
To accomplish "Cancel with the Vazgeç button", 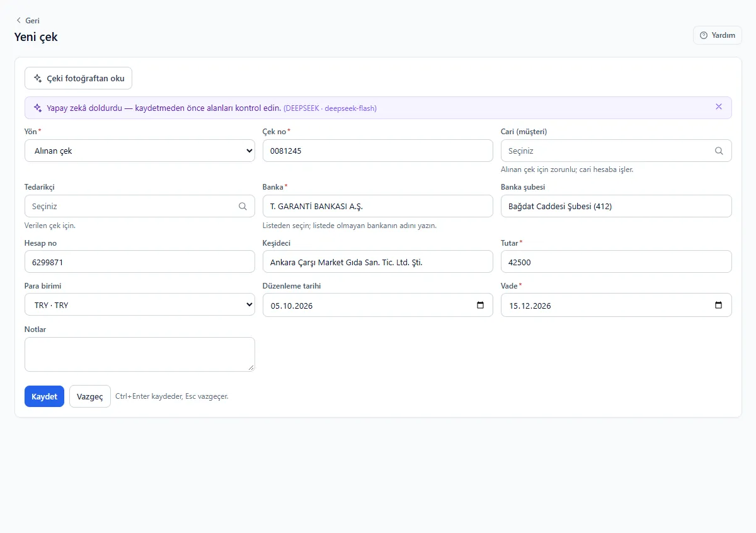I will pyautogui.click(x=90, y=396).
